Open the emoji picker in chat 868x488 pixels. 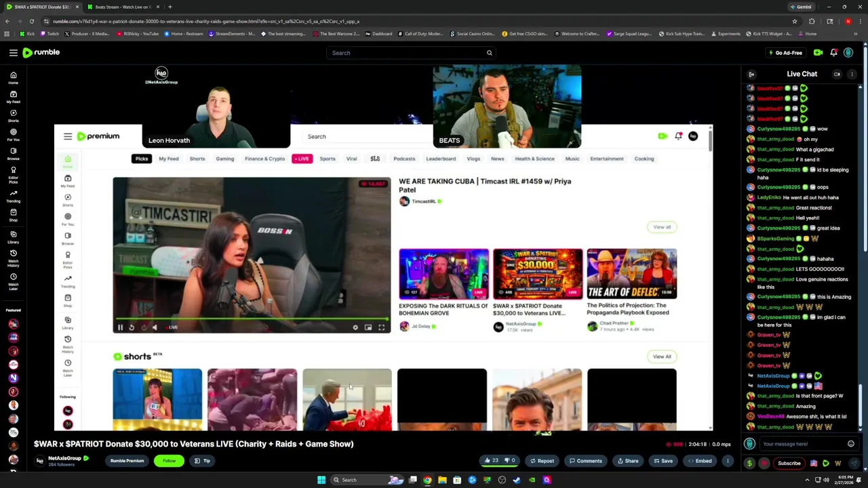(851, 444)
